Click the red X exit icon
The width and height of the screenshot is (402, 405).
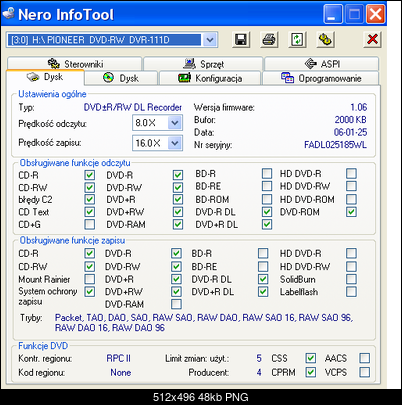coord(372,40)
